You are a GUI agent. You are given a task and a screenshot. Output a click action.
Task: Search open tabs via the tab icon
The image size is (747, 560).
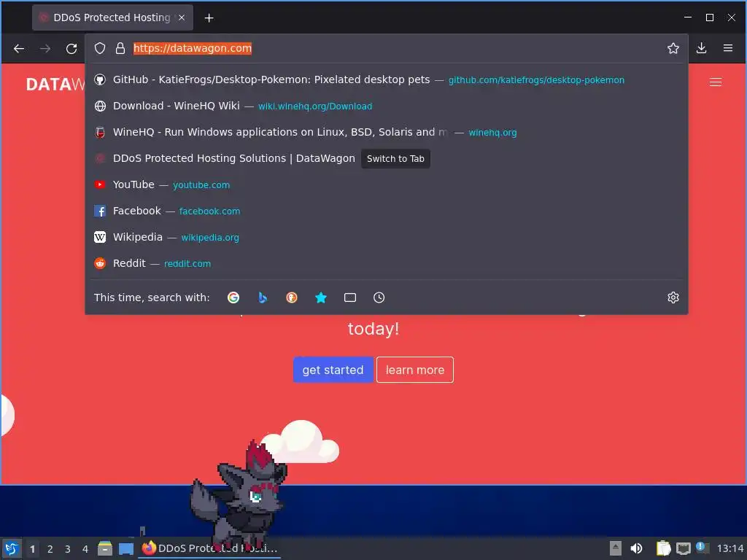(x=350, y=297)
